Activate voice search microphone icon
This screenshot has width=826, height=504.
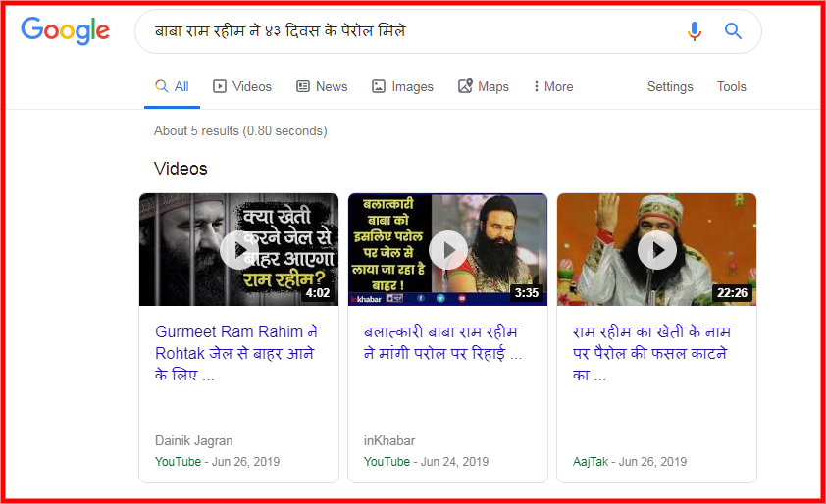695,31
